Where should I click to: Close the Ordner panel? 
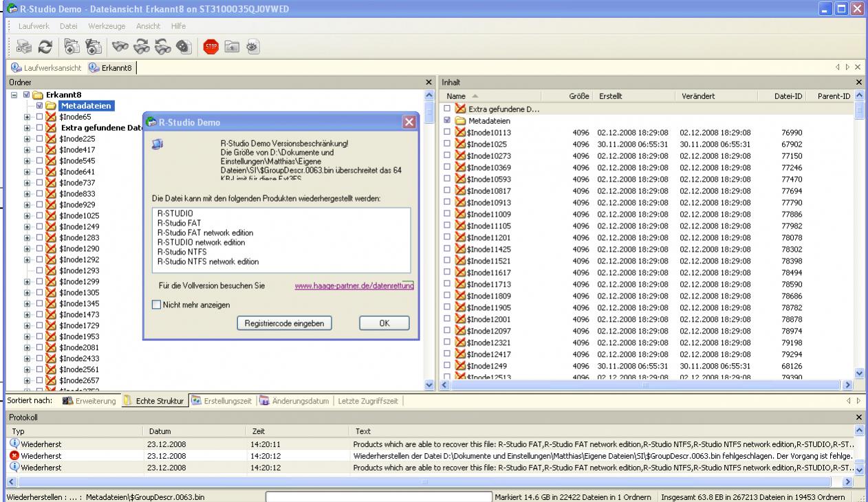429,82
